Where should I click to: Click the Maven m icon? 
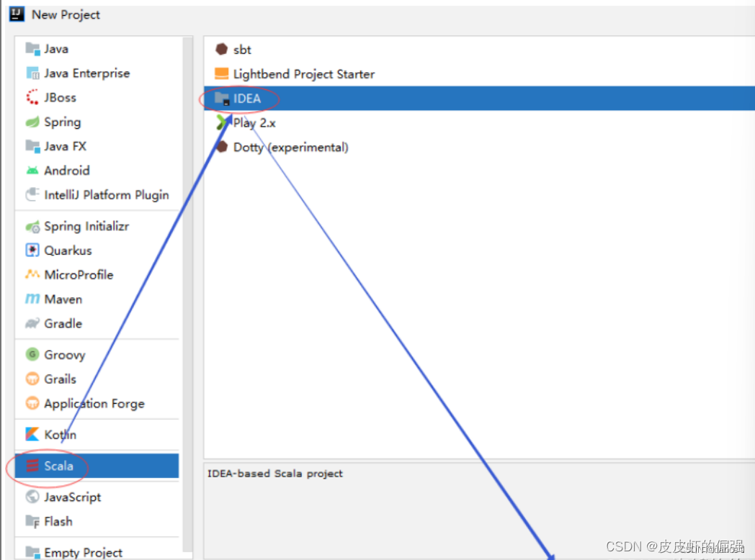[x=32, y=299]
